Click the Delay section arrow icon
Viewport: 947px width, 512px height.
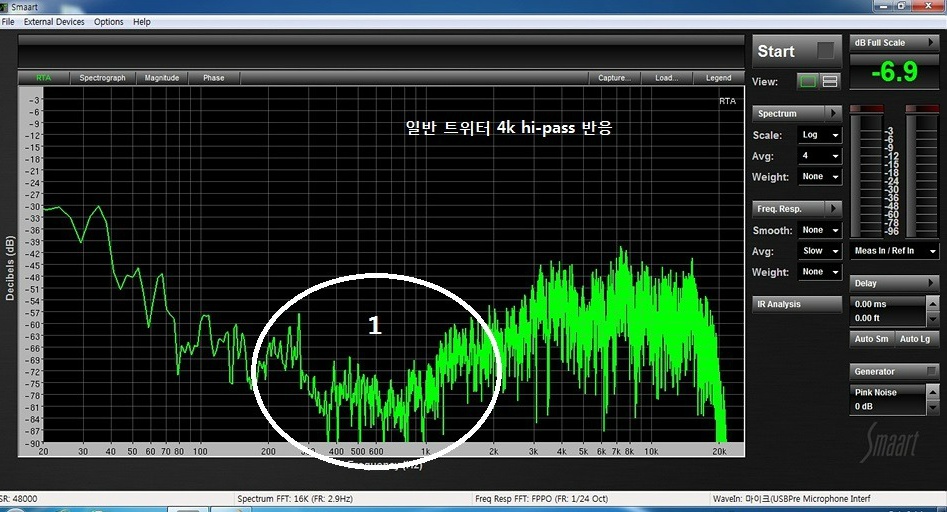[x=931, y=283]
